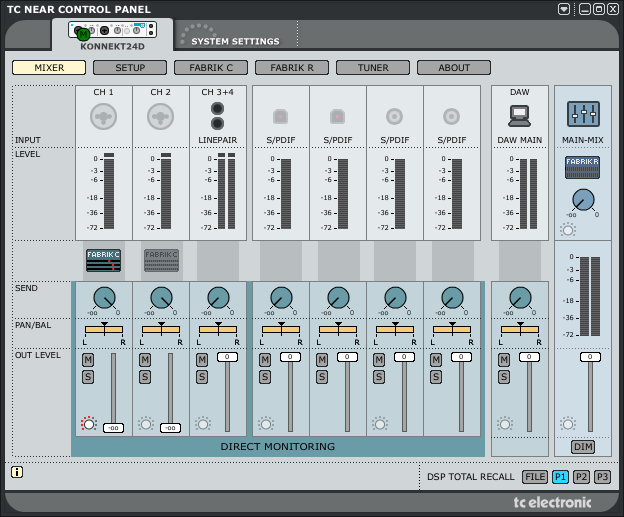The width and height of the screenshot is (624, 517).
Task: Click the MAIN-MIX reverb level knob
Action: click(583, 200)
